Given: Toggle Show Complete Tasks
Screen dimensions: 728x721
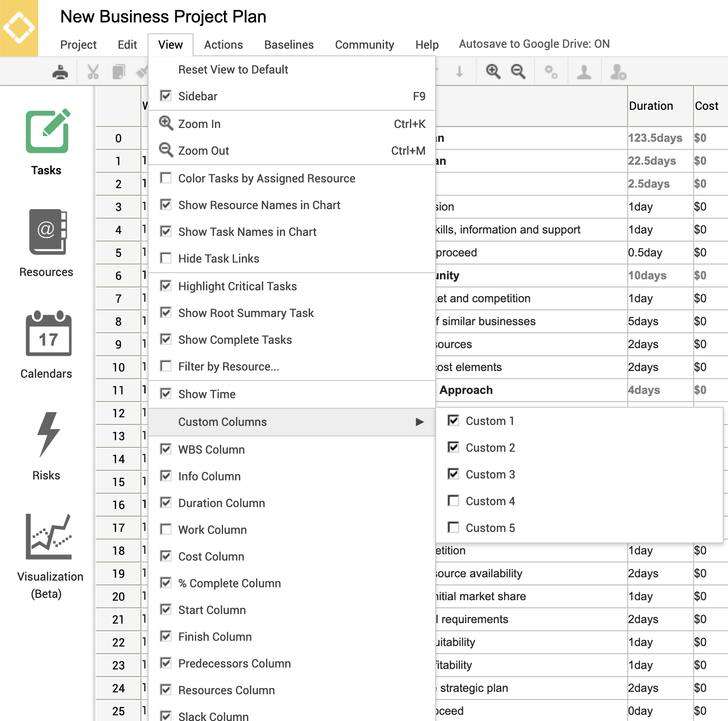Looking at the screenshot, I should point(166,339).
